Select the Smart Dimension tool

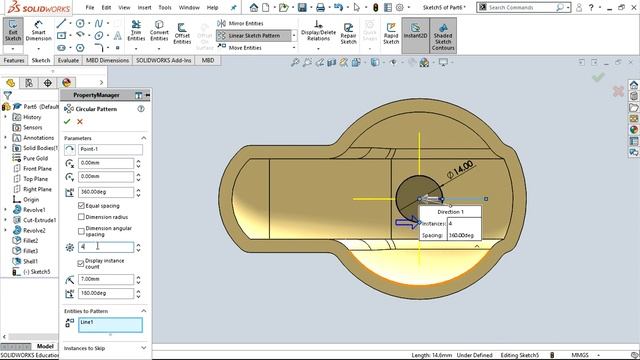(38, 31)
